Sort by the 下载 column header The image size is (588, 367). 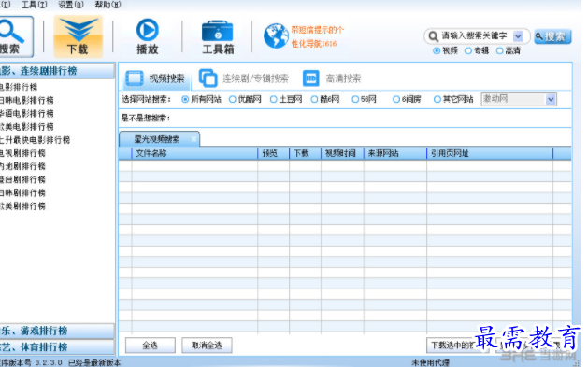tap(305, 153)
